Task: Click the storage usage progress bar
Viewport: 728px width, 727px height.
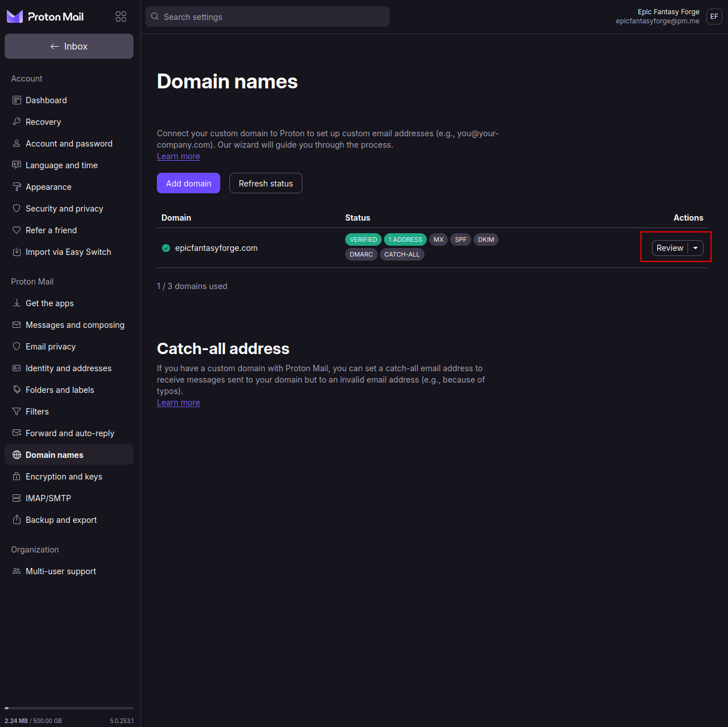Action: click(x=69, y=708)
